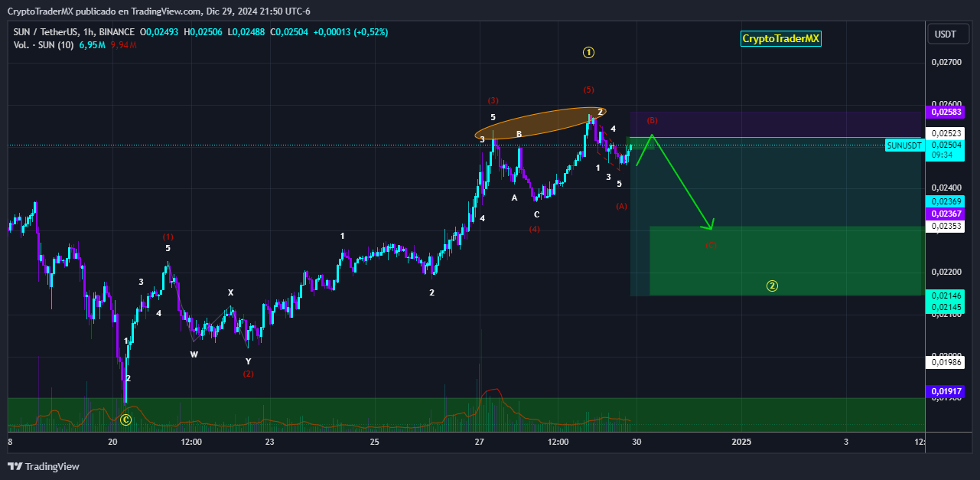Select the 6,95M volume value
This screenshot has width=980, height=480.
[x=92, y=45]
